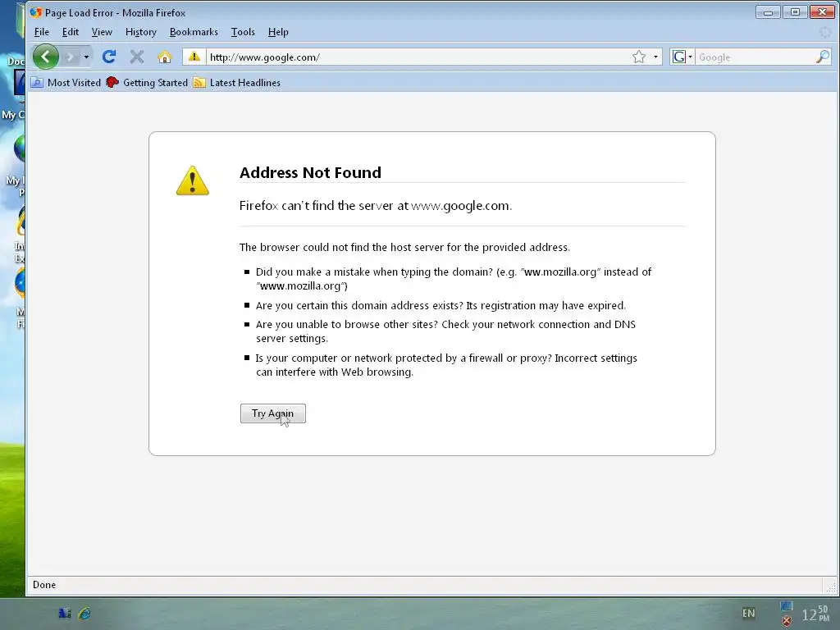Screen dimensions: 840x630
Task: Restore down the Firefox window
Action: (795, 12)
